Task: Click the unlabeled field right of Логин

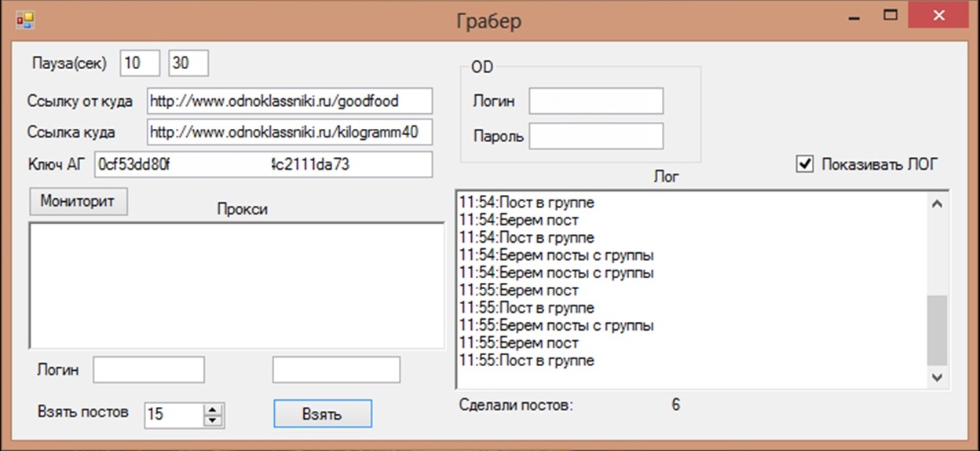Action: point(336,370)
